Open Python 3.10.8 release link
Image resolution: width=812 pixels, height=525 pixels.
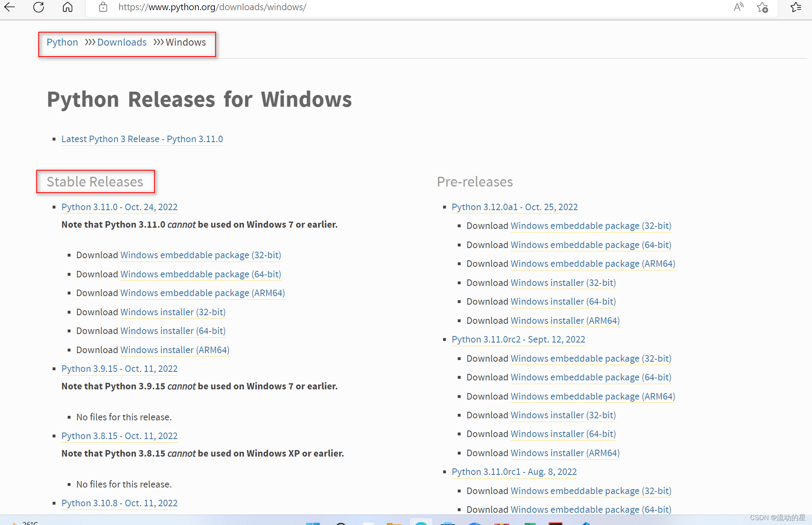(x=119, y=503)
